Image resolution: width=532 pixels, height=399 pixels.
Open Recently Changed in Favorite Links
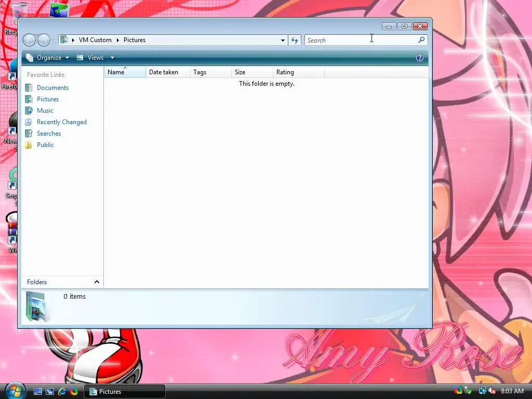[x=61, y=122]
